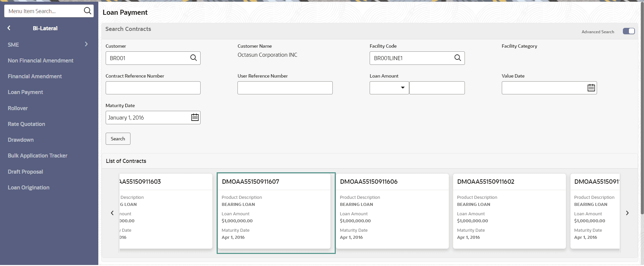This screenshot has width=644, height=266.
Task: Toggle the Advanced Search switch
Action: [x=629, y=31]
